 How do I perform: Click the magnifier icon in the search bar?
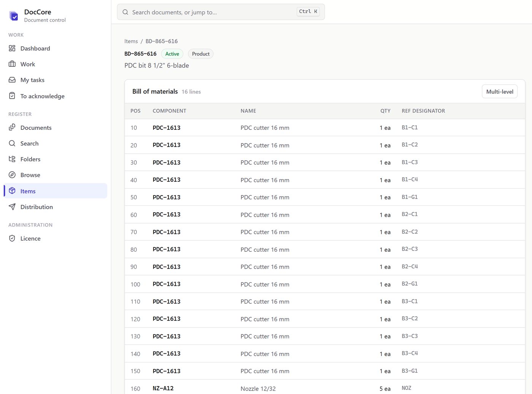125,12
